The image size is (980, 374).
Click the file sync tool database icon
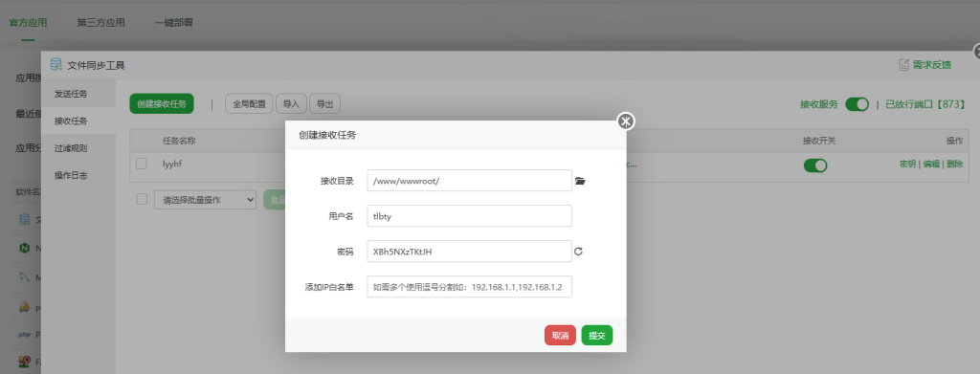(56, 64)
